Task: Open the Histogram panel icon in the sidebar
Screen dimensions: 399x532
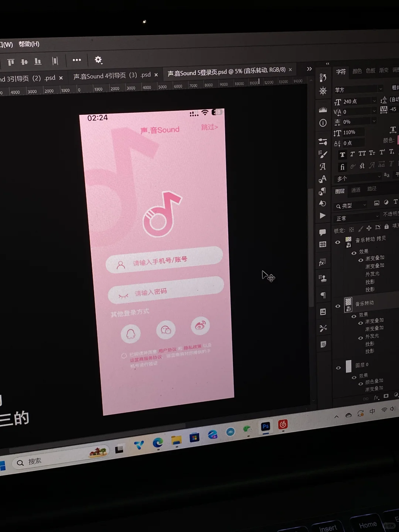Action: pos(323,109)
